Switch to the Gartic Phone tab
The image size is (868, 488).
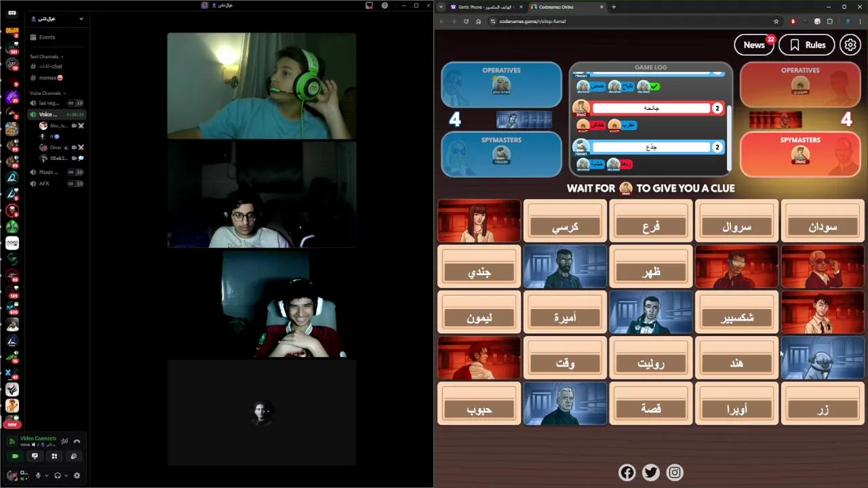[487, 7]
